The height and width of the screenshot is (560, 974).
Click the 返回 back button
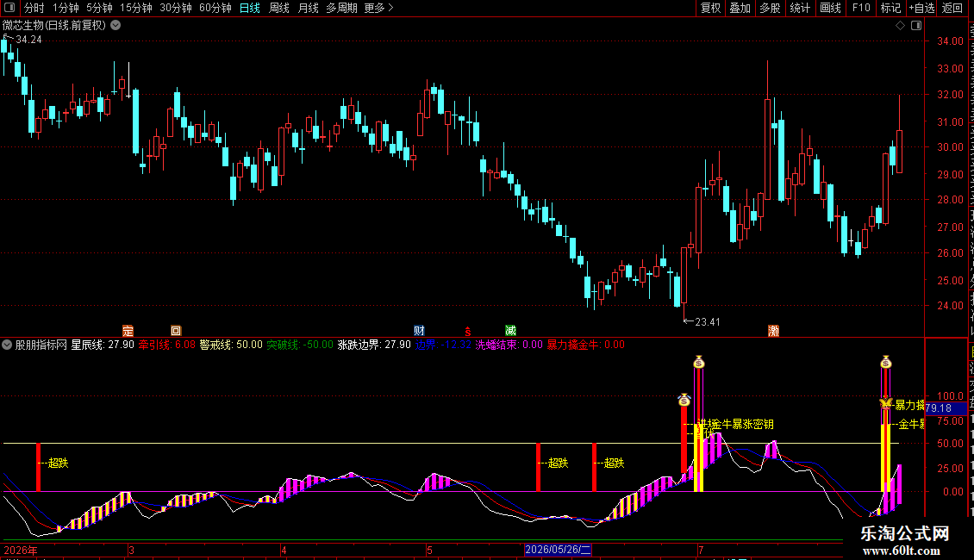(952, 8)
